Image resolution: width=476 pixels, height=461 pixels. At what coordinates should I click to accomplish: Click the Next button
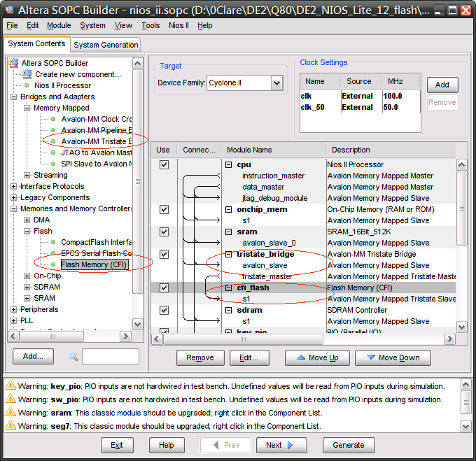tap(281, 445)
